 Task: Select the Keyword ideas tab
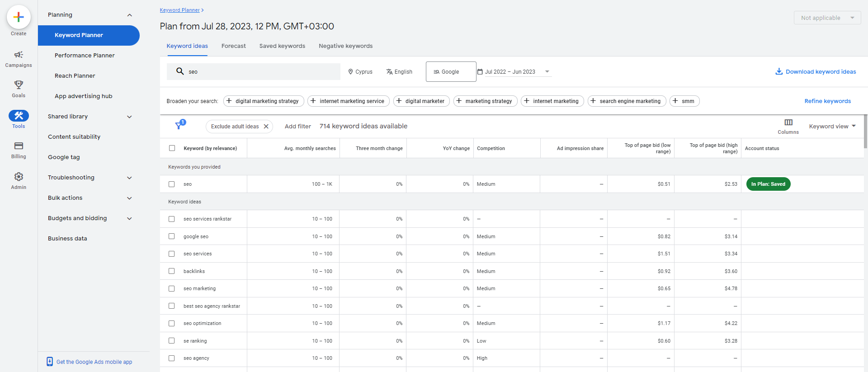187,46
